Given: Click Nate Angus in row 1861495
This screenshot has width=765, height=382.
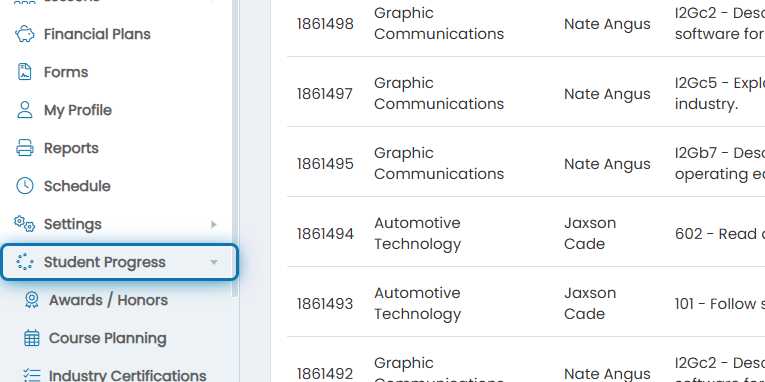Looking at the screenshot, I should 607,164.
